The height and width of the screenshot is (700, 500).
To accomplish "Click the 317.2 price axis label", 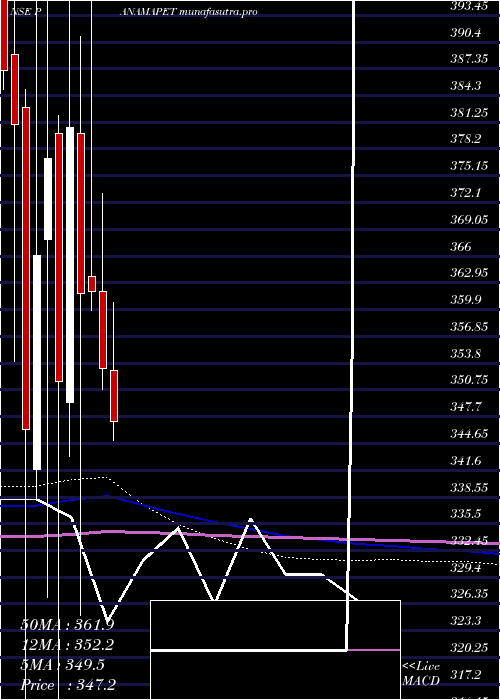I will click(x=468, y=674).
